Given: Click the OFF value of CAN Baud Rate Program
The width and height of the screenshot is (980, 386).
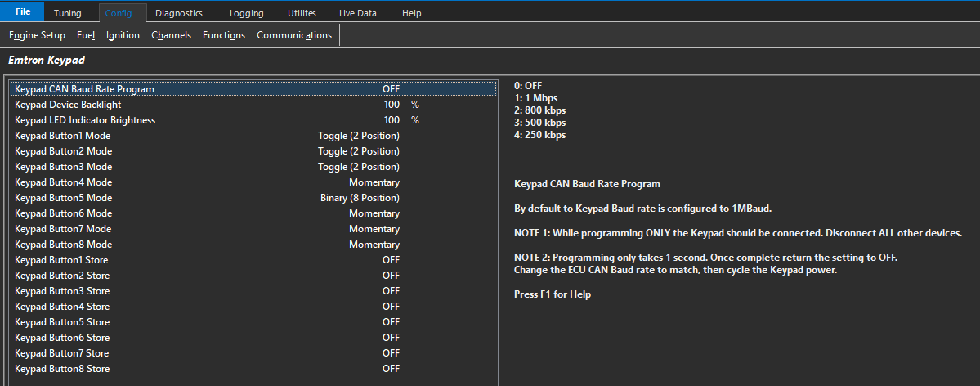Looking at the screenshot, I should tap(391, 89).
